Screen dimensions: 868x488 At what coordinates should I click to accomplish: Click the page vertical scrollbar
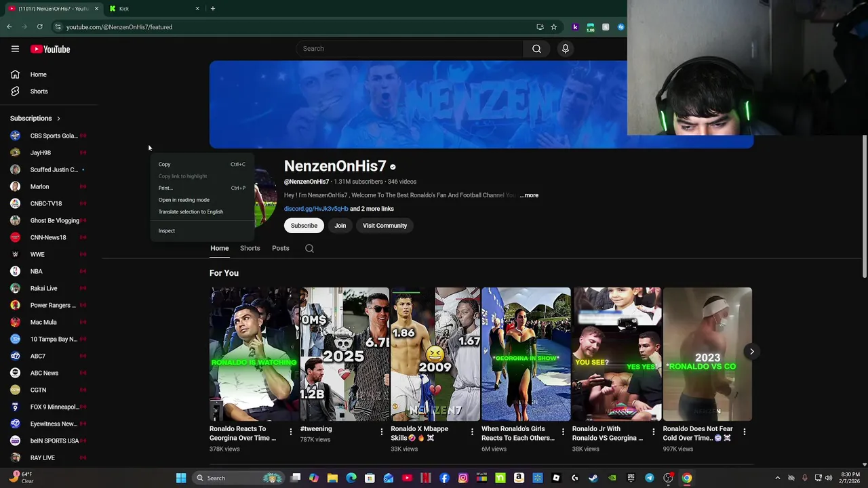pyautogui.click(x=864, y=207)
